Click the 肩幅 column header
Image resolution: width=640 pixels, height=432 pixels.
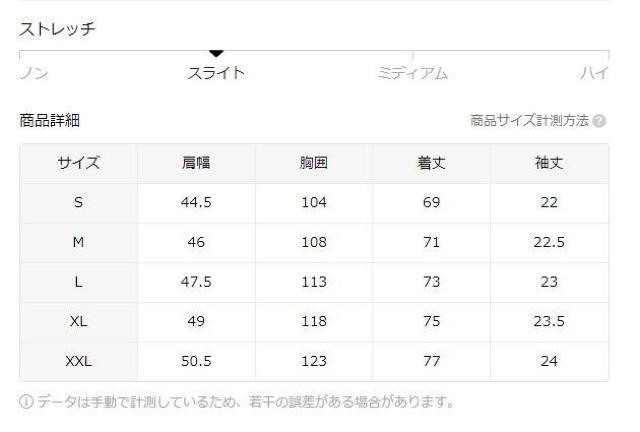point(196,163)
